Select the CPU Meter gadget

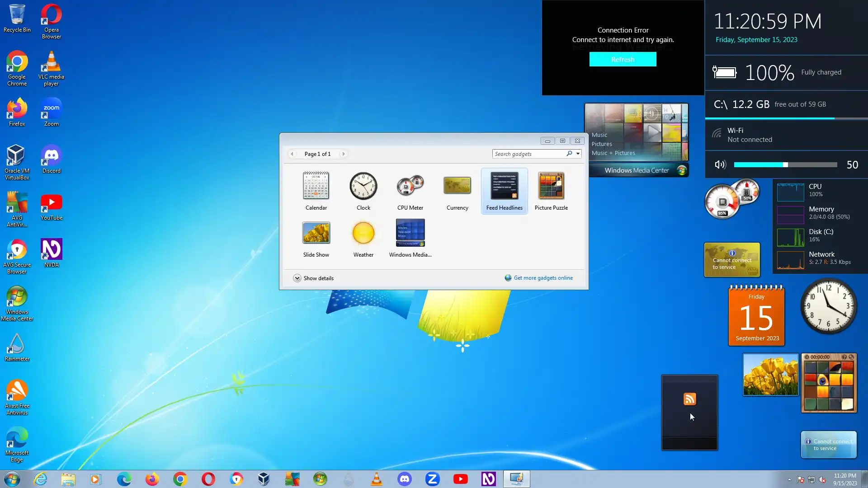pos(410,186)
